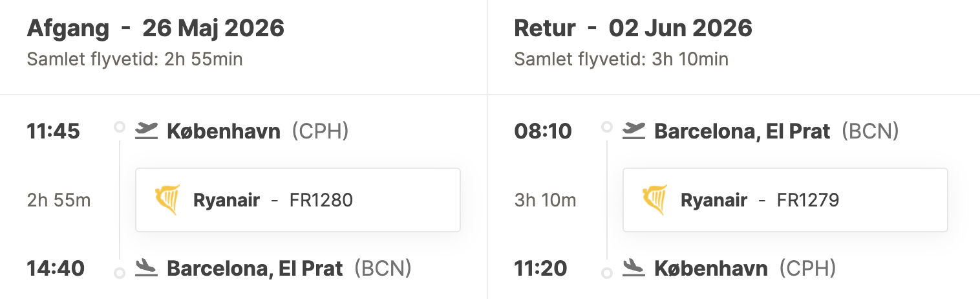Click the landing icon beside København return arrival
This screenshot has width=980, height=299.
click(634, 268)
